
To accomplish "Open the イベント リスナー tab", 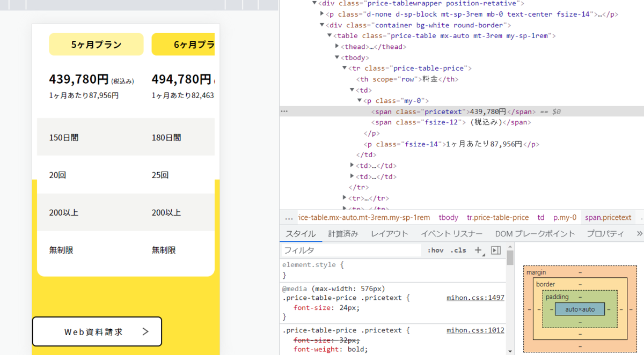I will (451, 234).
